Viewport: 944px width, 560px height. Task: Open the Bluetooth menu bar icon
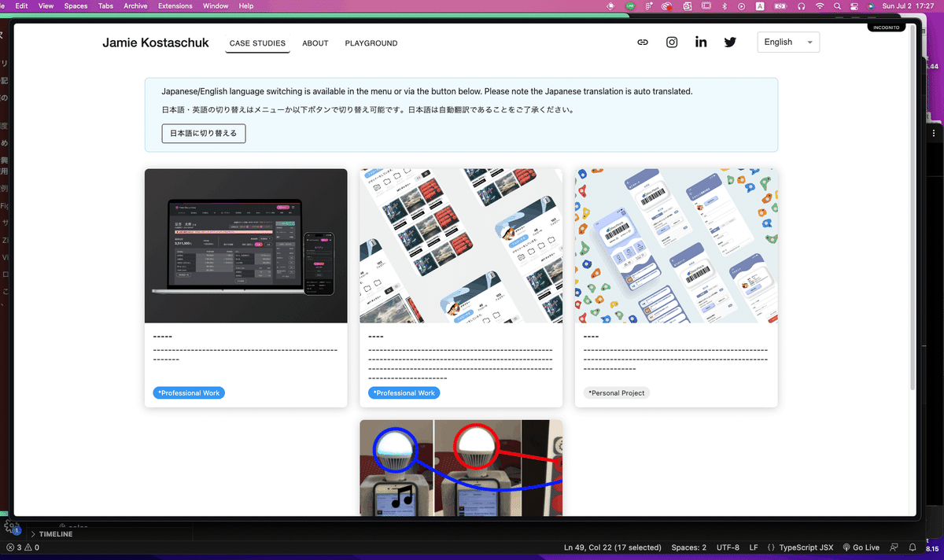[724, 6]
